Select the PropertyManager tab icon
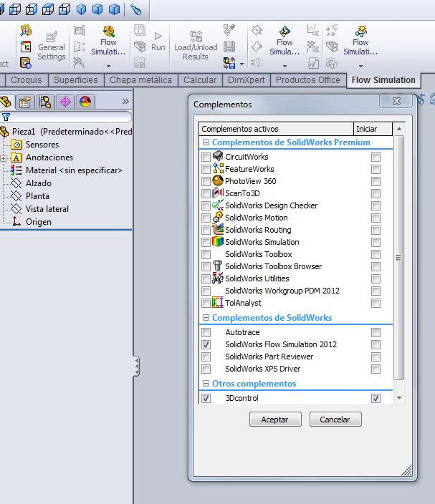Viewport: 435px width, 504px height. click(x=25, y=102)
